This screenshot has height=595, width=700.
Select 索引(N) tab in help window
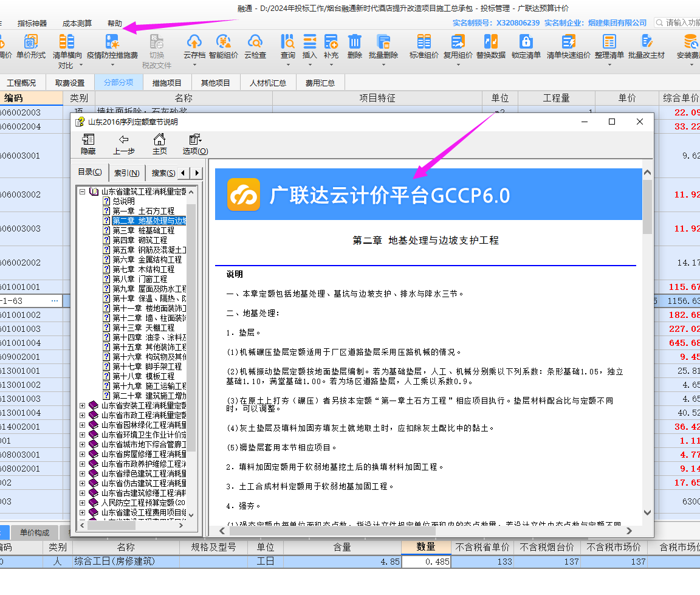(x=127, y=173)
